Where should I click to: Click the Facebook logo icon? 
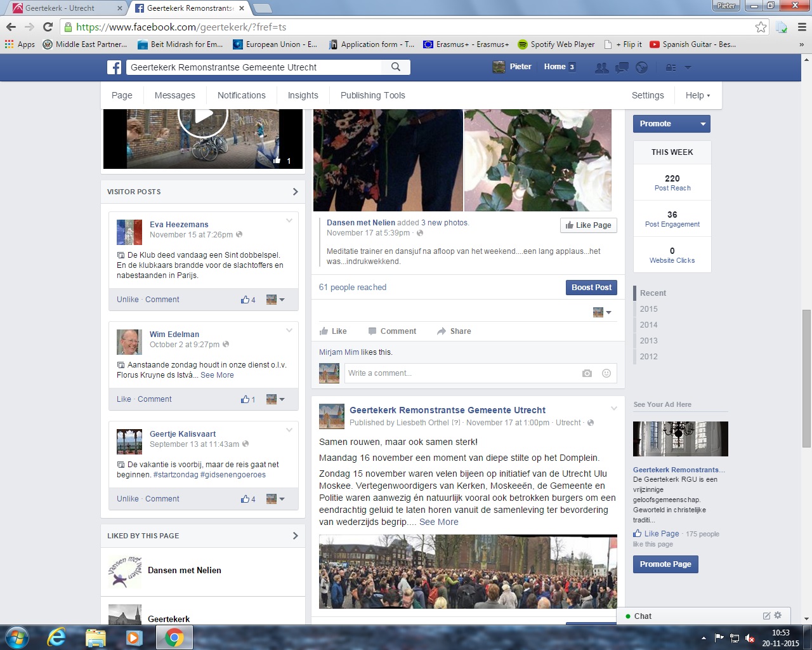[x=114, y=67]
